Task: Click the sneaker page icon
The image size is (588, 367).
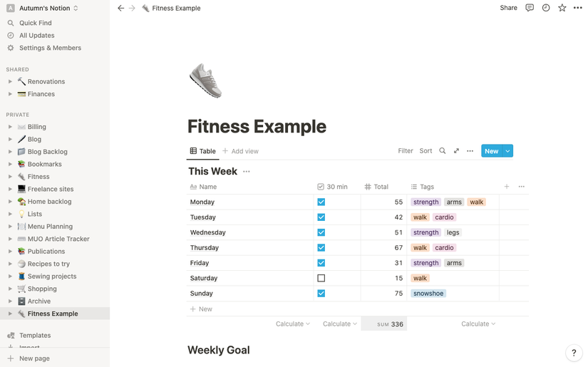Action: click(x=205, y=80)
